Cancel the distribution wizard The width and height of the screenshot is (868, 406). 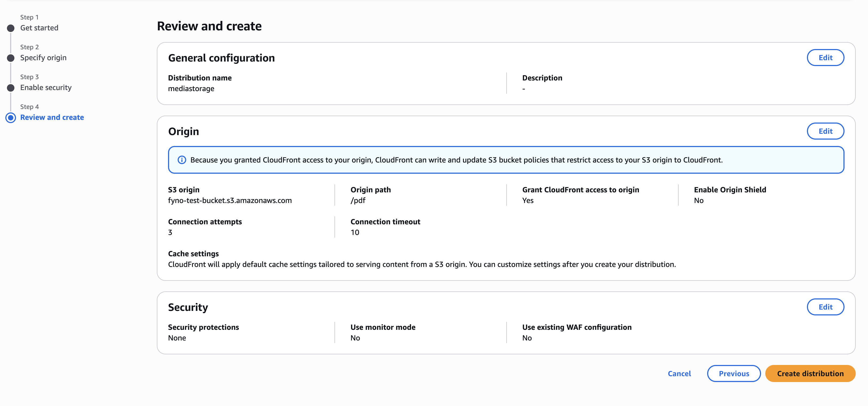[x=679, y=374]
